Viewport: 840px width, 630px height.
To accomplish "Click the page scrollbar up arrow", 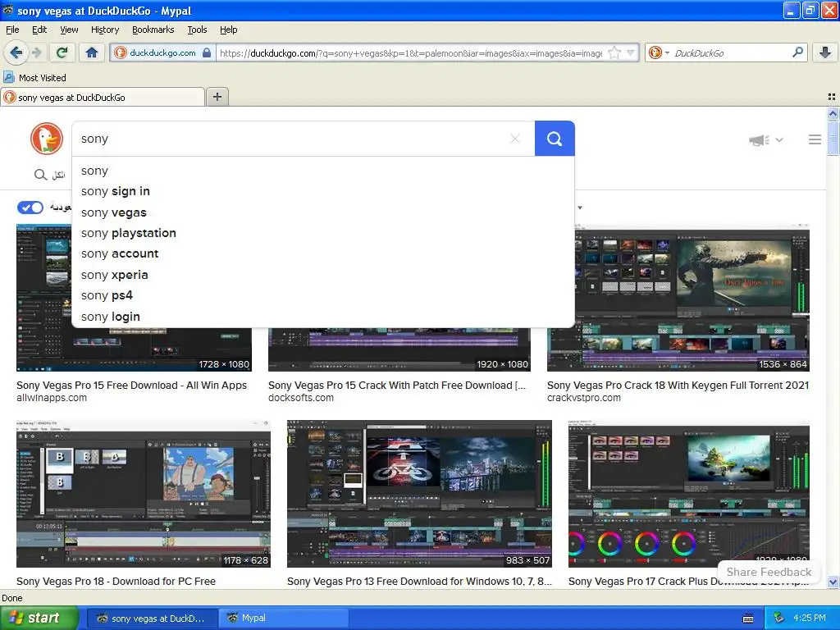I will [x=833, y=113].
